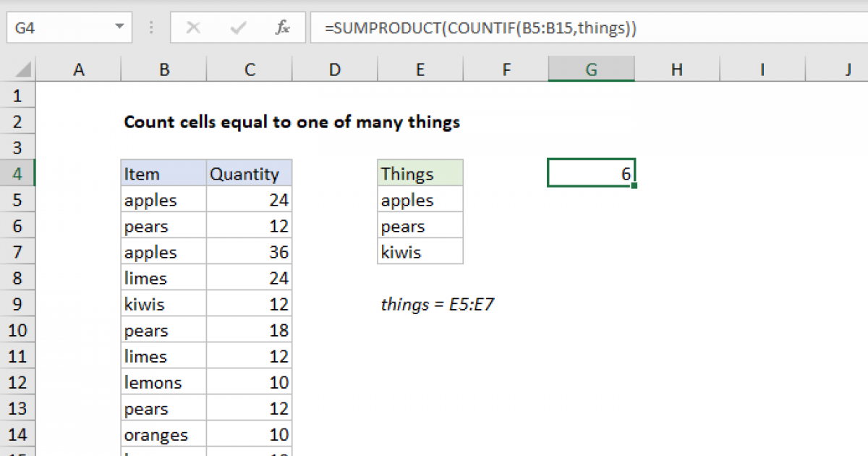
Task: Select column G header
Action: click(x=591, y=69)
